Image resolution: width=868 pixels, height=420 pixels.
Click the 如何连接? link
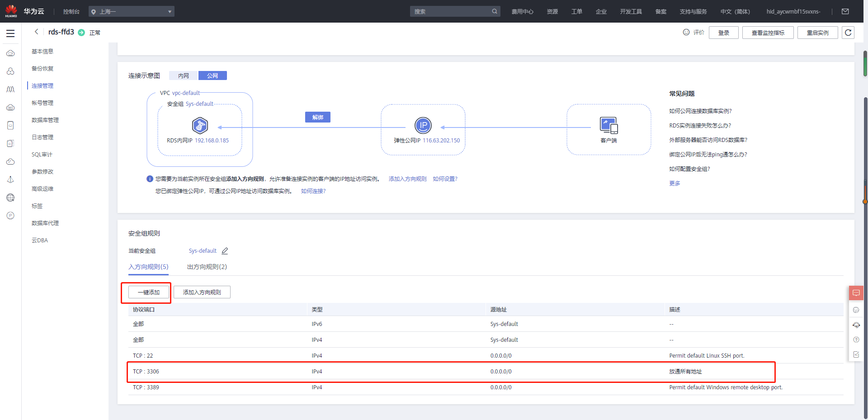pyautogui.click(x=313, y=191)
